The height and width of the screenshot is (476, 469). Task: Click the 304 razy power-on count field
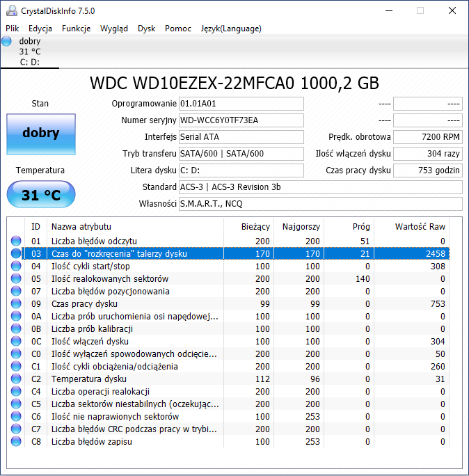428,154
